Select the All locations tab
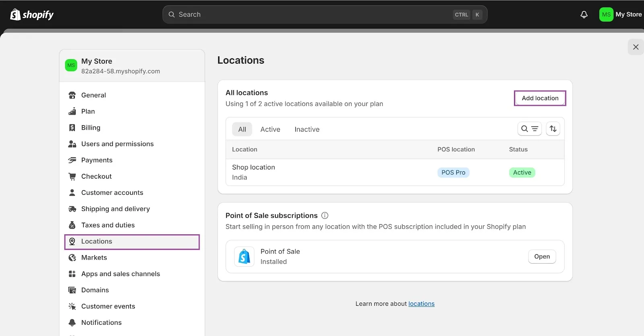Screen dimensions: 644x336 [242, 129]
